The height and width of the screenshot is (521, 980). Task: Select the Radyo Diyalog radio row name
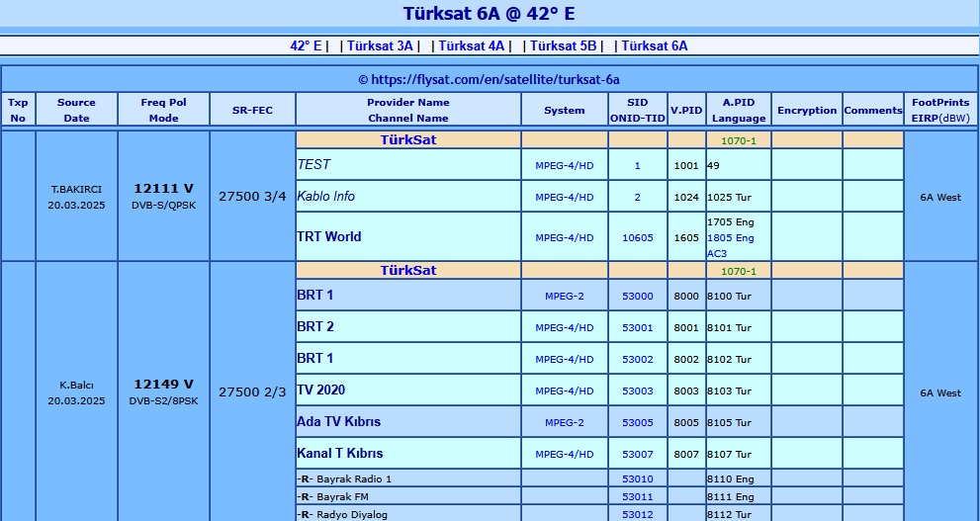(x=352, y=515)
